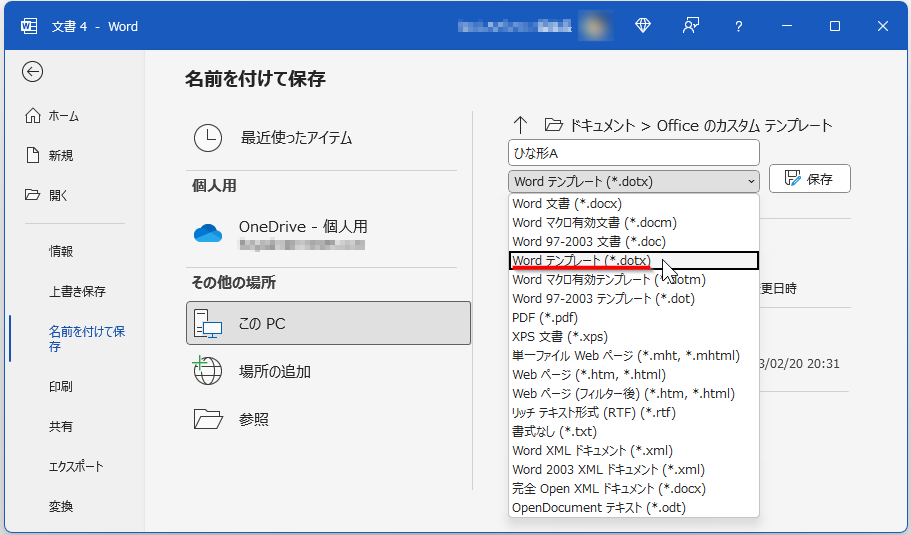
Task: Click the Office のカスタム テンプレート folder path
Action: 744,125
